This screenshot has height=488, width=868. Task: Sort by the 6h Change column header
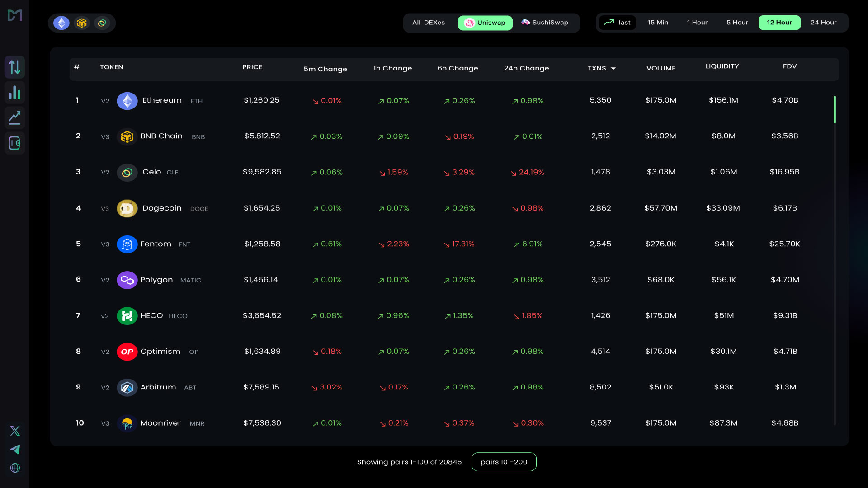coord(458,68)
